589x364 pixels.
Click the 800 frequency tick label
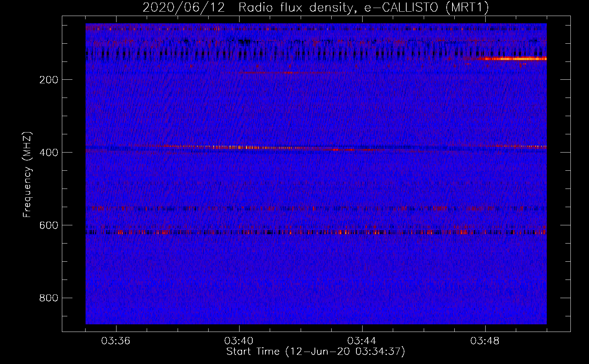49,298
